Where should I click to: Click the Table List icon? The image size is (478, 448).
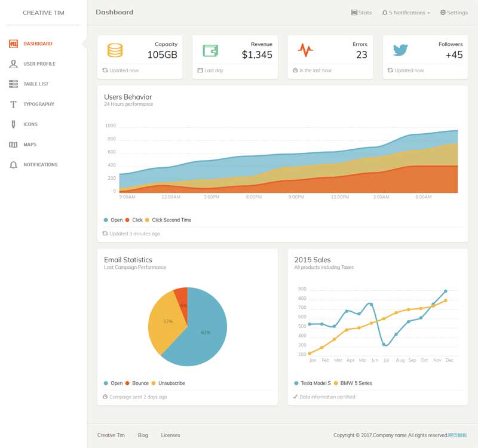[13, 84]
